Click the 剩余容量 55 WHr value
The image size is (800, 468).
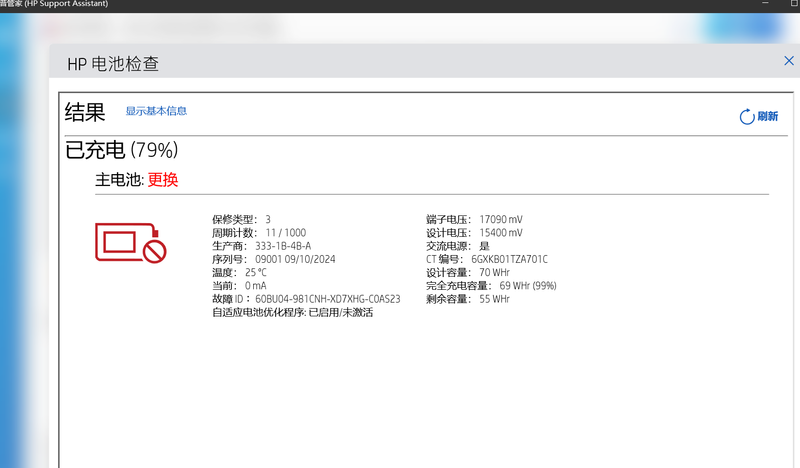coord(494,299)
